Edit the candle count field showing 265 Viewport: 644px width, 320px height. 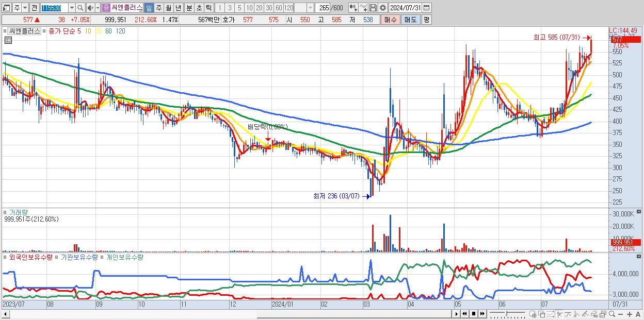pos(323,8)
